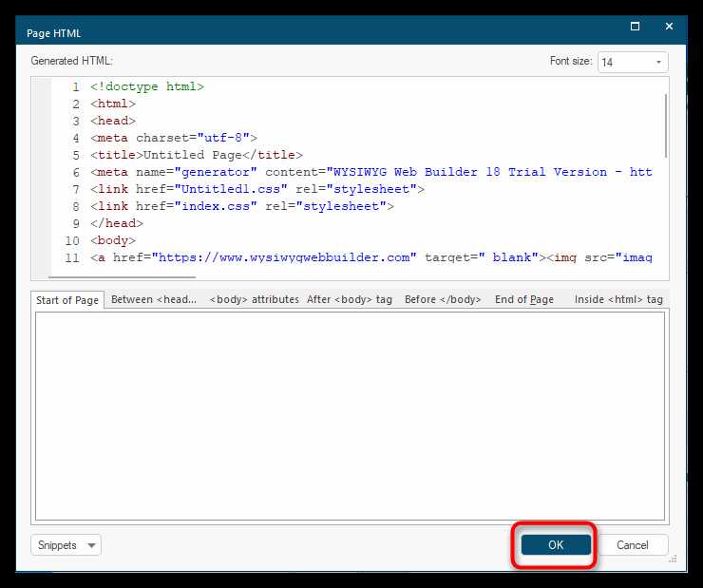
Task: Click the OK button
Action: (x=556, y=545)
